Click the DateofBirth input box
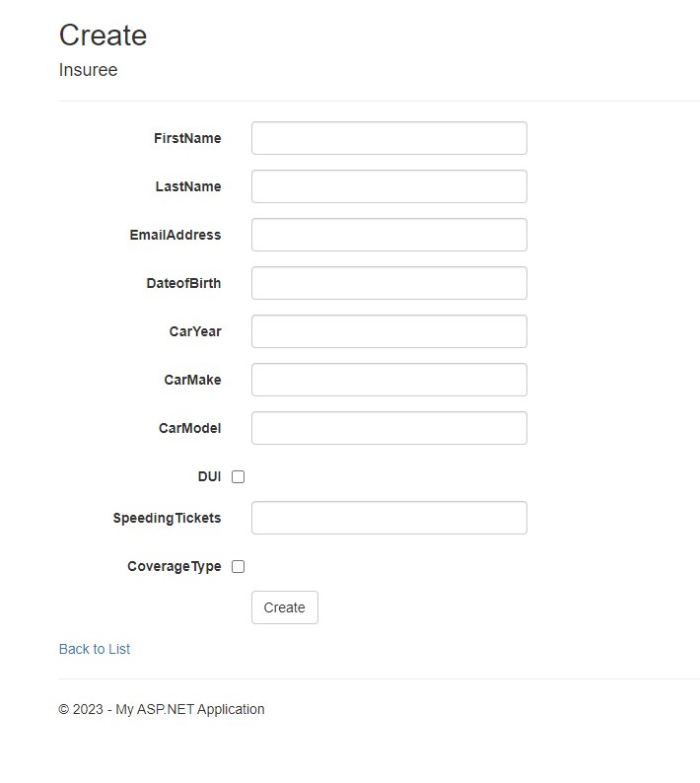700x783 pixels. (x=389, y=283)
